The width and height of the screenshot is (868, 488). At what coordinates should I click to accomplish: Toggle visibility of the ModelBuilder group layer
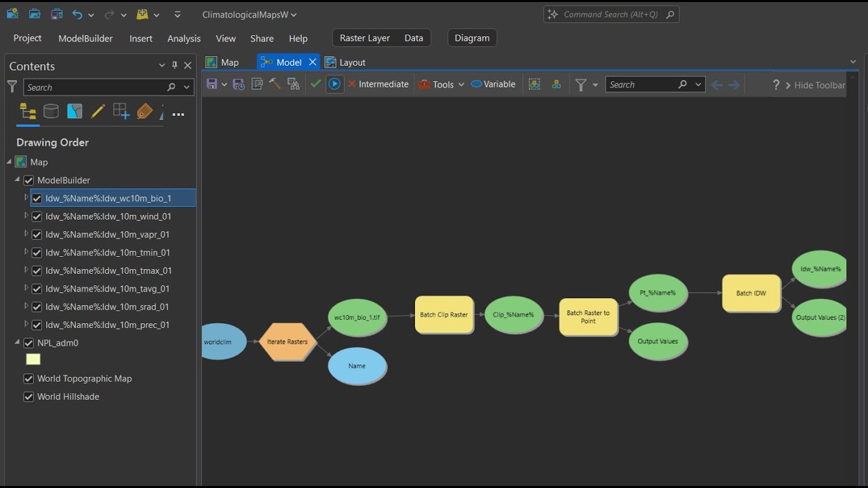(x=28, y=180)
